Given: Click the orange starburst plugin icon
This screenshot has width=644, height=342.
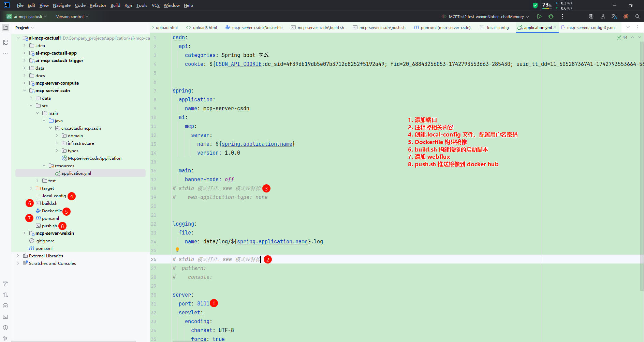Looking at the screenshot, I should tap(626, 16).
